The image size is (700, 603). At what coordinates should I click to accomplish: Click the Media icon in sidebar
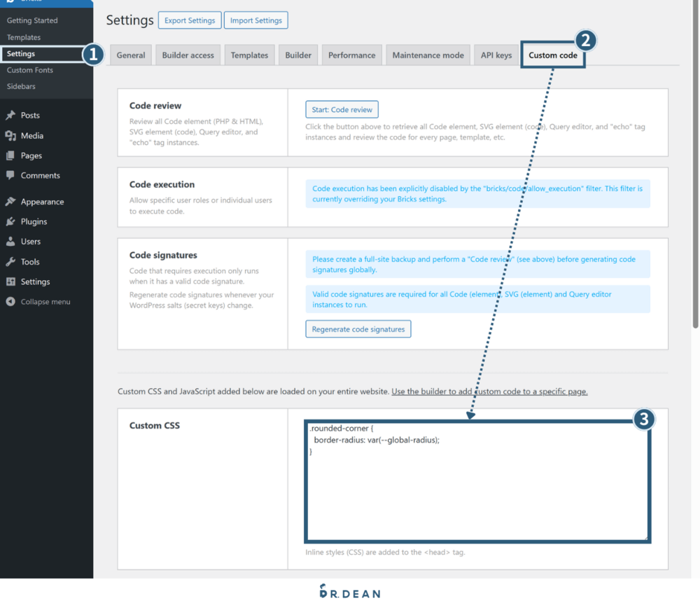click(x=10, y=136)
